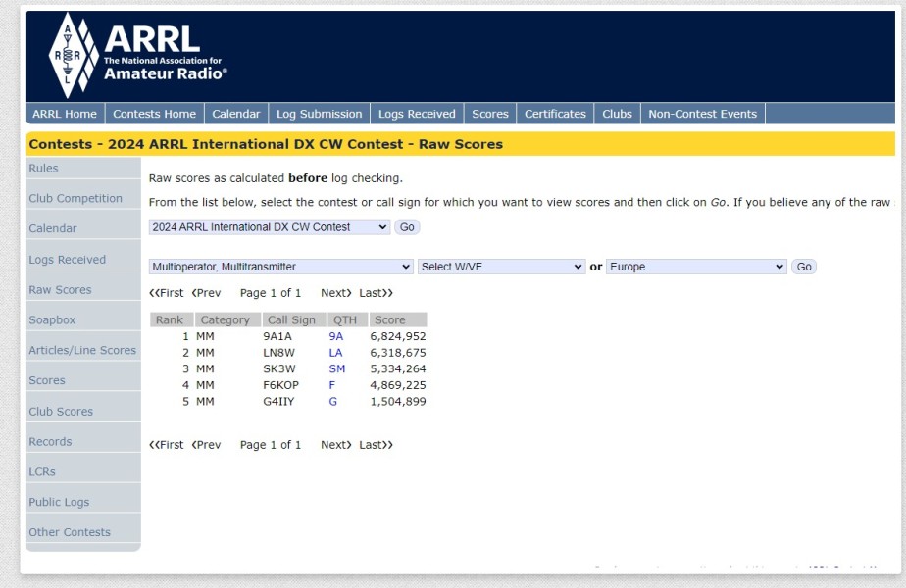This screenshot has width=906, height=588.
Task: Click the lower Next pagination link
Action: 335,445
